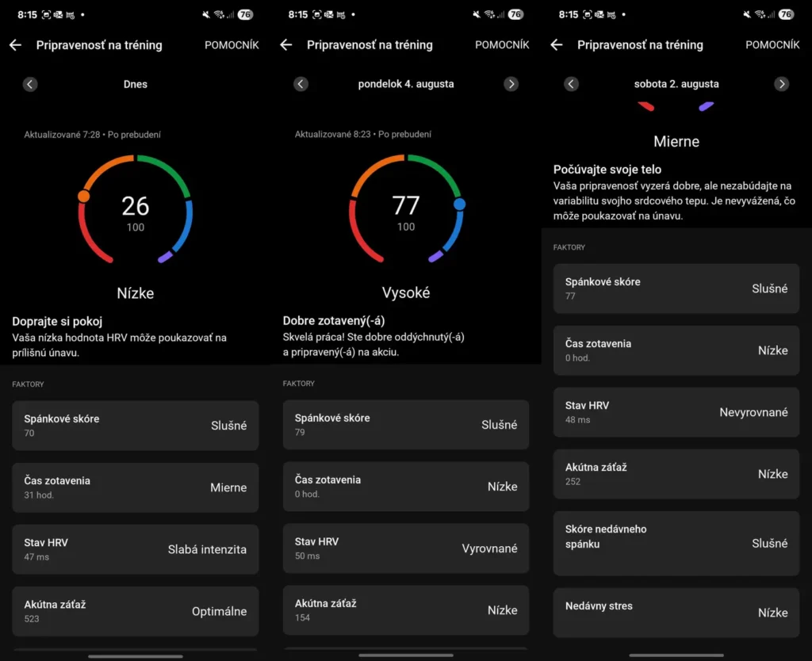812x661 pixels.
Task: Open Akútna záťaž rated Optimálne
Action: click(x=135, y=610)
